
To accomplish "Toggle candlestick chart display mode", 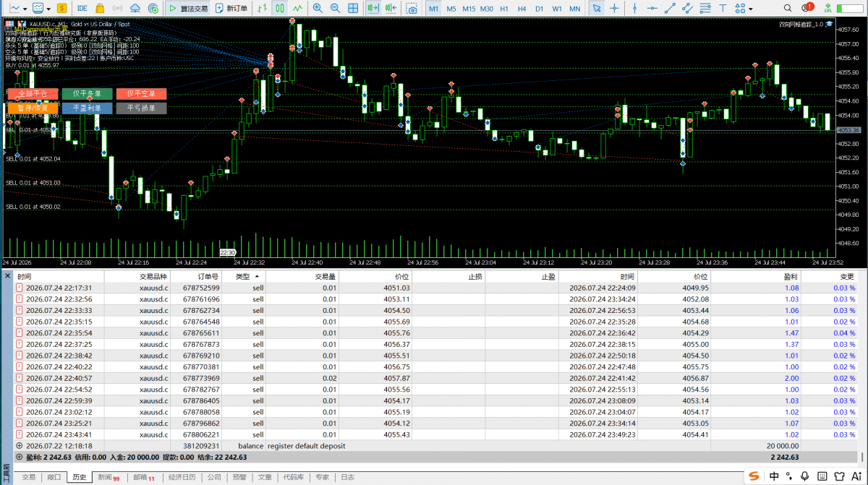I will click(x=280, y=9).
